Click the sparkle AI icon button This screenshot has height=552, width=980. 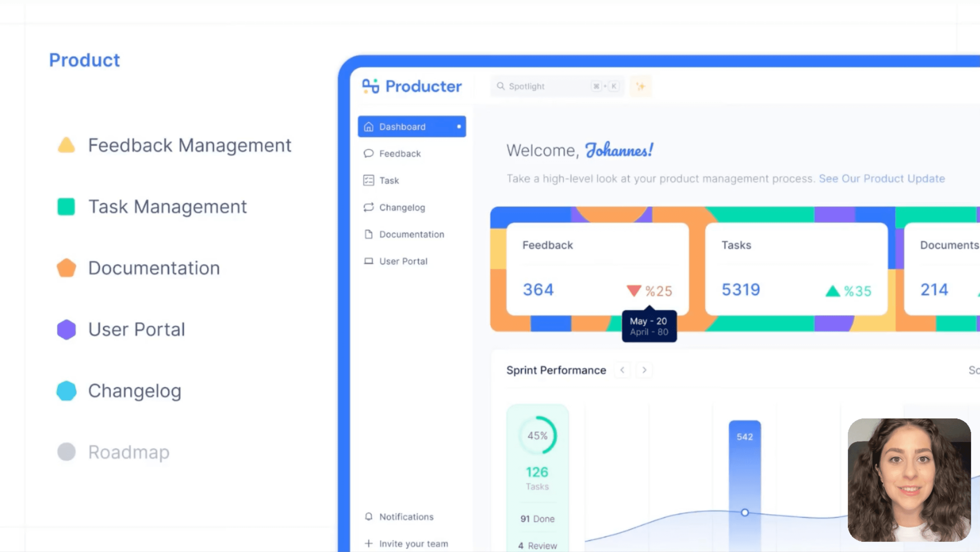click(x=641, y=86)
